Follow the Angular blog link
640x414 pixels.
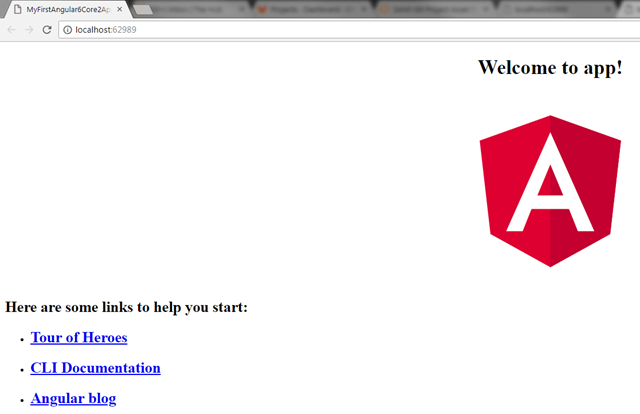(x=73, y=399)
